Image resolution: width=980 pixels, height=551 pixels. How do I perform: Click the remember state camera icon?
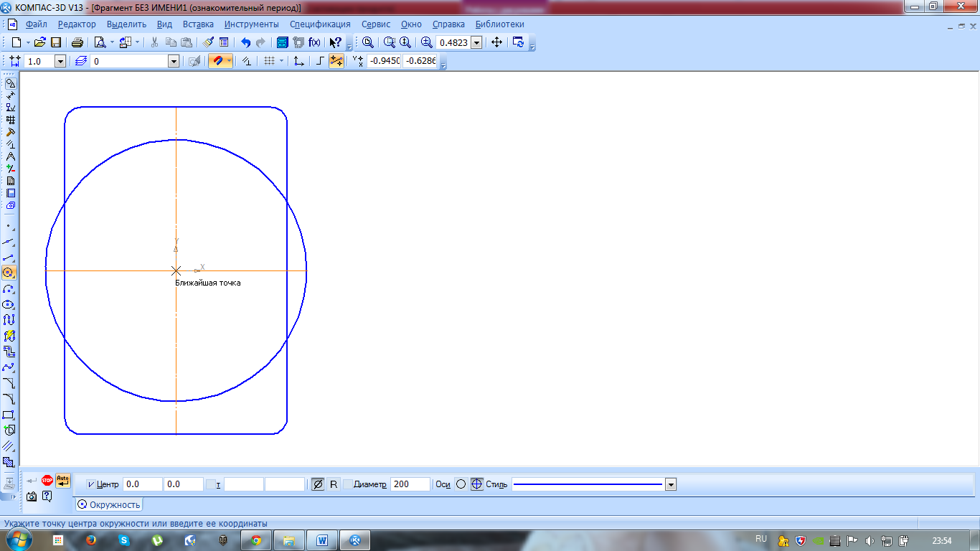(32, 496)
